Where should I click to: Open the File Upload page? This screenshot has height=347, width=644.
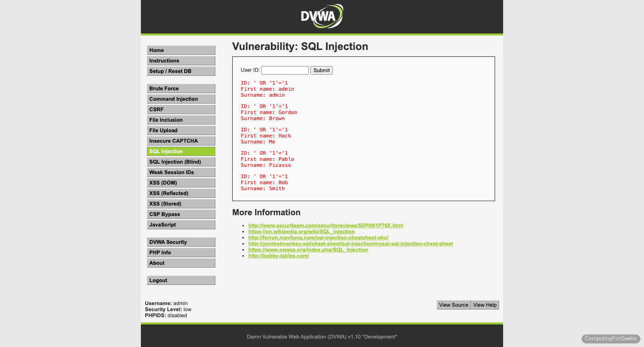tap(181, 130)
